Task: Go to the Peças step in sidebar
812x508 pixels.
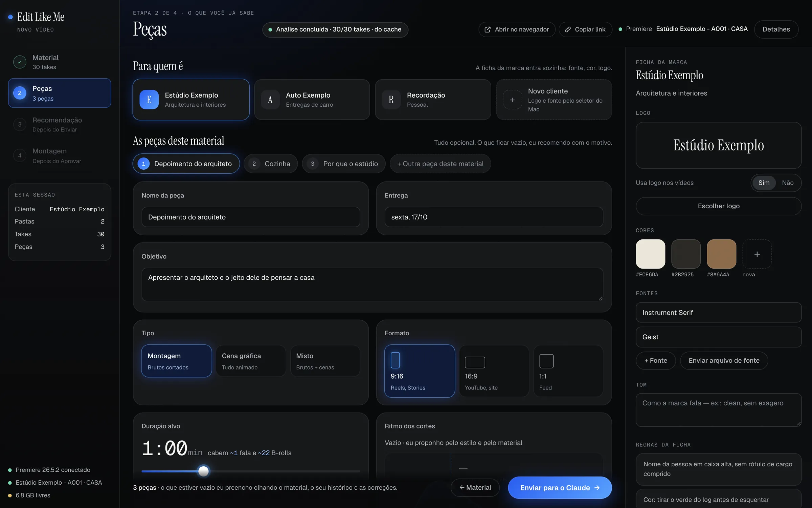Action: (x=60, y=93)
